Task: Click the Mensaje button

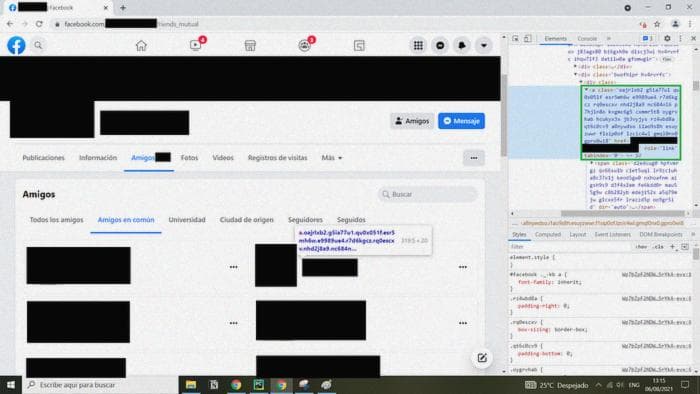Action: pyautogui.click(x=461, y=121)
